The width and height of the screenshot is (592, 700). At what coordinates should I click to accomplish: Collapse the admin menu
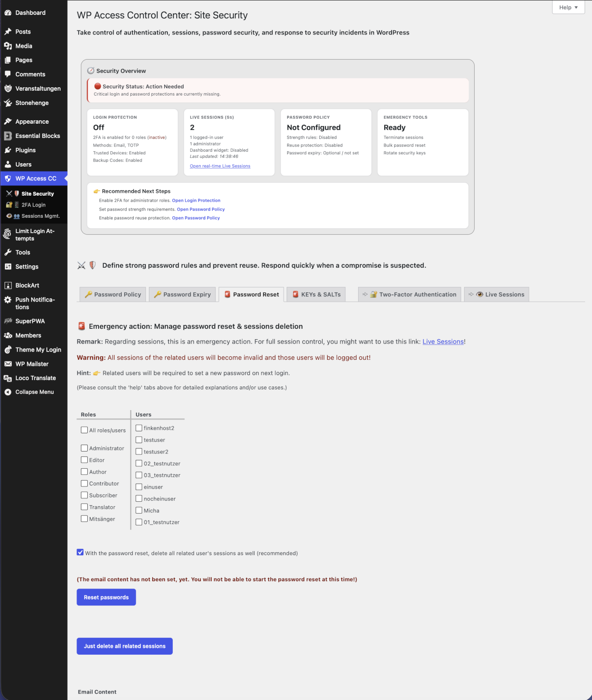(x=7, y=391)
